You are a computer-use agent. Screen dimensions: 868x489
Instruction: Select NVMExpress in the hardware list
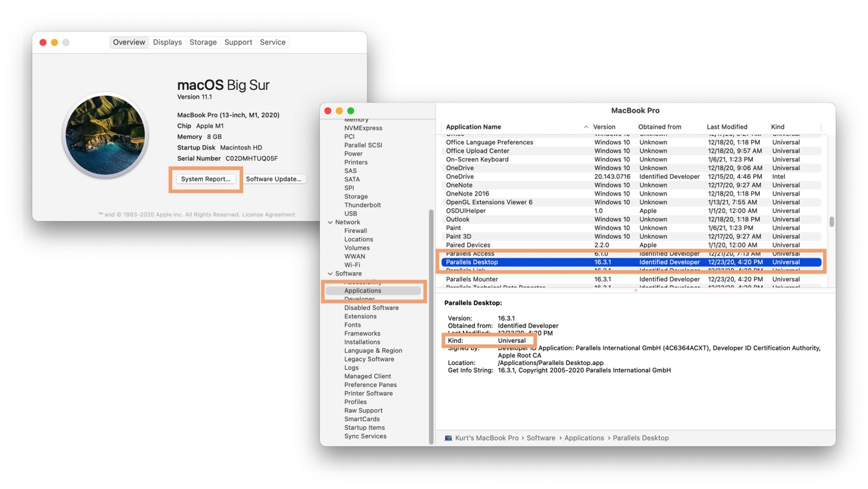[363, 128]
